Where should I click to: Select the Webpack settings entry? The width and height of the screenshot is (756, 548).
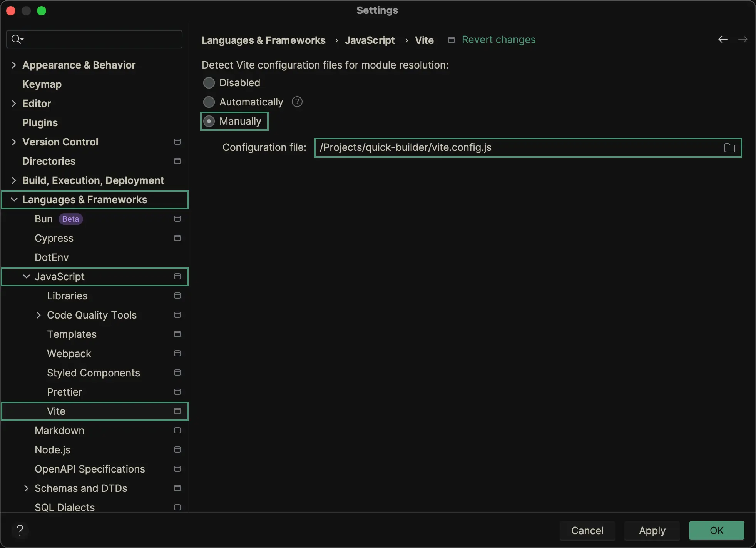click(x=94, y=353)
